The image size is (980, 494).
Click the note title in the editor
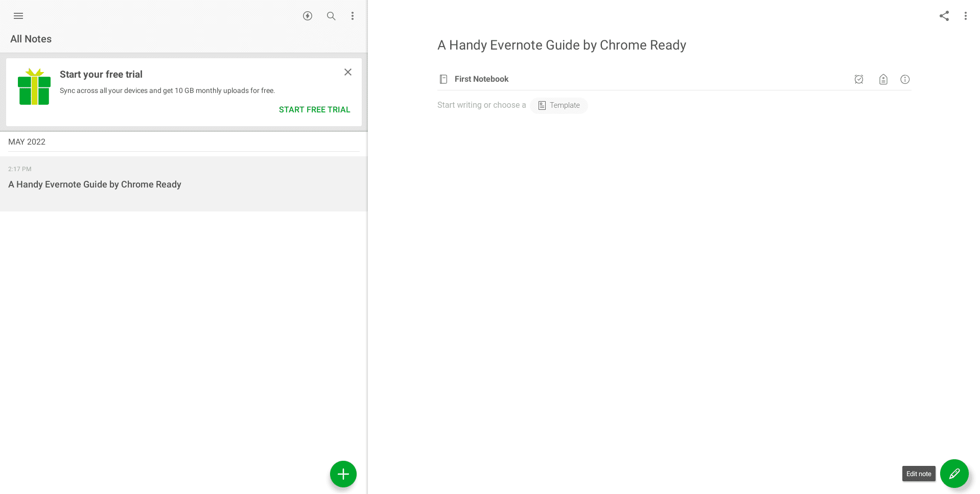pyautogui.click(x=562, y=45)
